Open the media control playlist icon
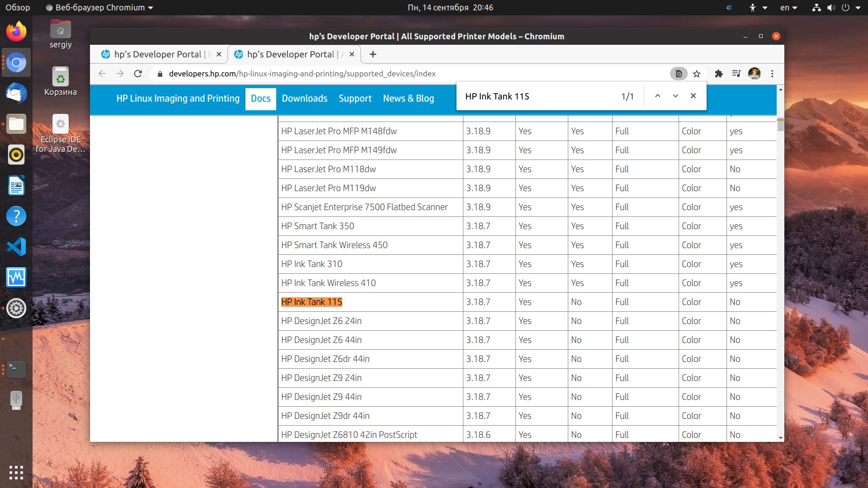The height and width of the screenshot is (488, 868). pyautogui.click(x=736, y=74)
